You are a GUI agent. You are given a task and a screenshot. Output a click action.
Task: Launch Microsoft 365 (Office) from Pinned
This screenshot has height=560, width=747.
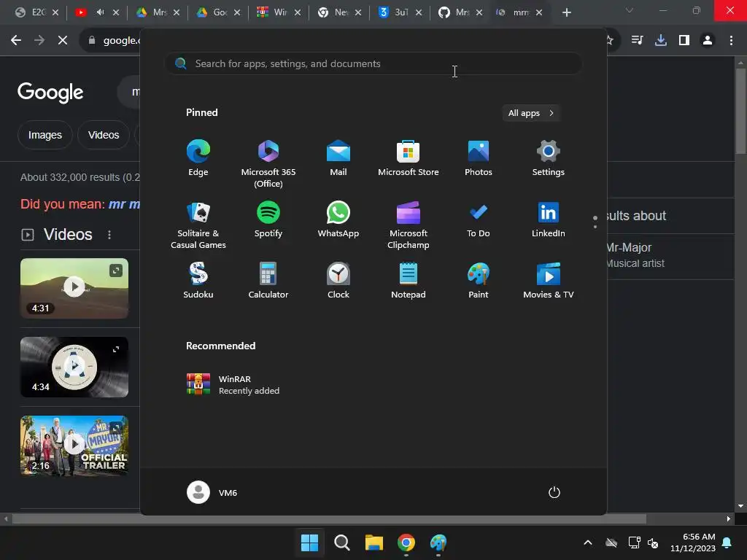pos(268,164)
